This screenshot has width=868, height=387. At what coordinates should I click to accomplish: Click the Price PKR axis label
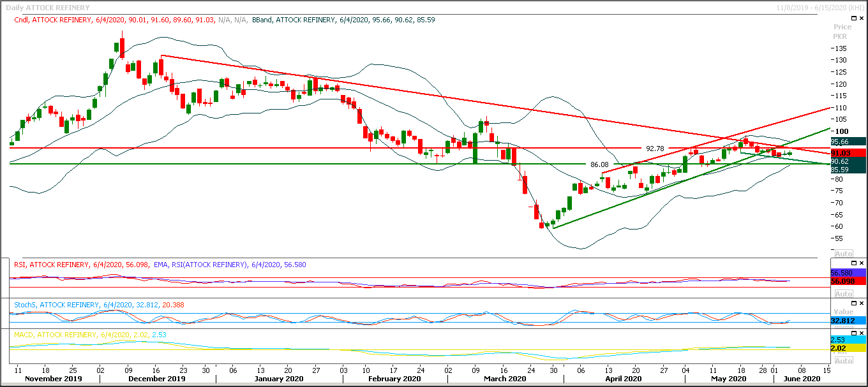pos(842,32)
